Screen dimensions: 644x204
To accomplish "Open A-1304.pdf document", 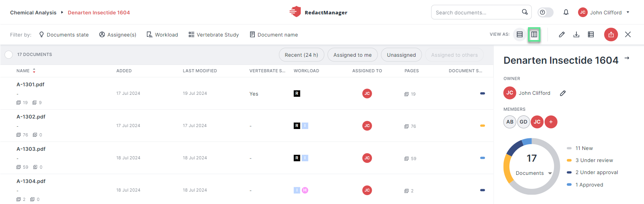I will 31,181.
